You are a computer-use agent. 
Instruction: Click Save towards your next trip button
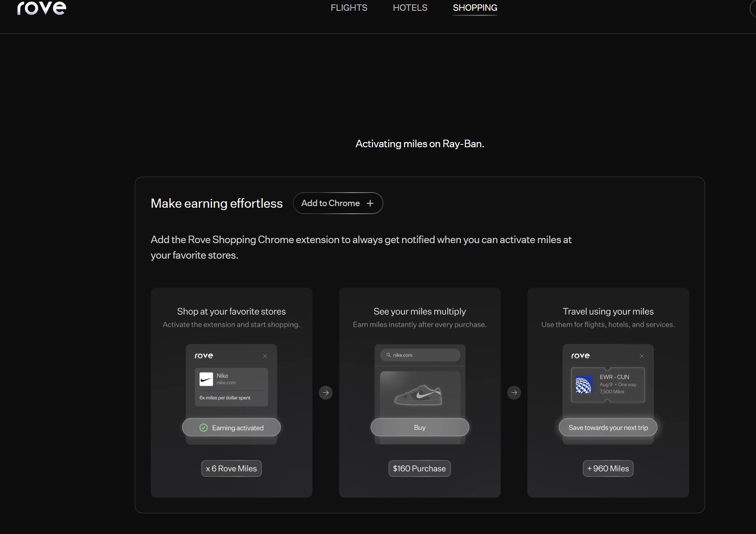(608, 427)
